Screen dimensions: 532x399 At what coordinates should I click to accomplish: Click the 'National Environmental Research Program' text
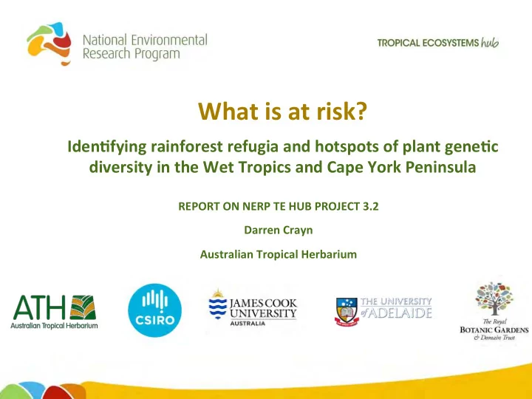click(x=145, y=47)
